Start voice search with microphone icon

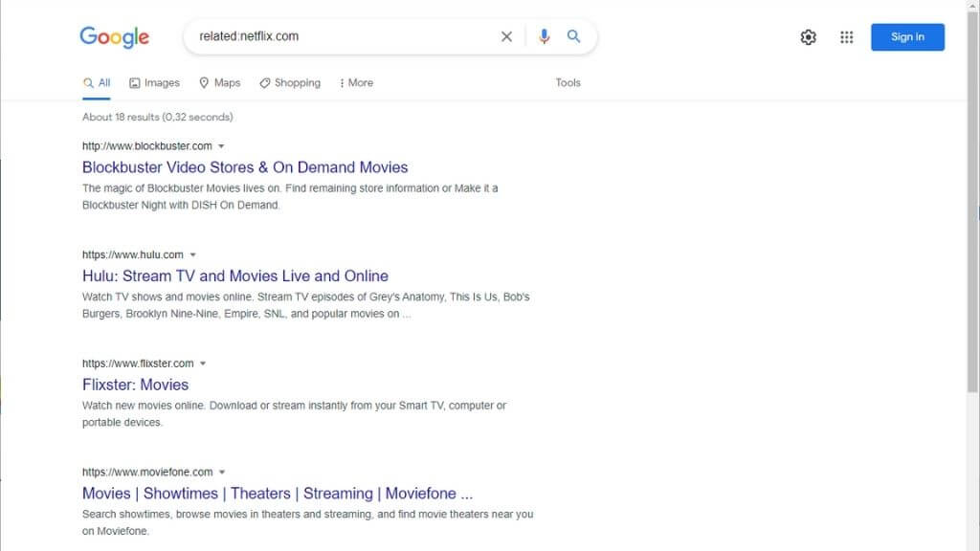click(544, 36)
